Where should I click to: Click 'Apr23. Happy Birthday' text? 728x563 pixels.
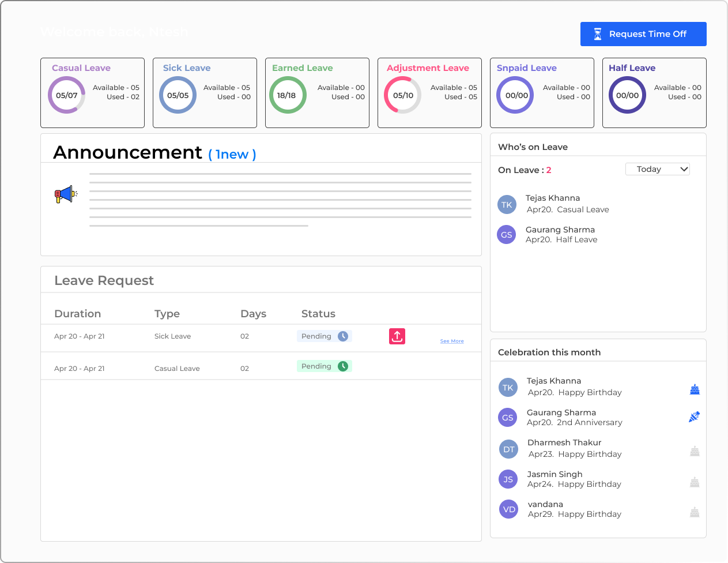click(x=575, y=454)
